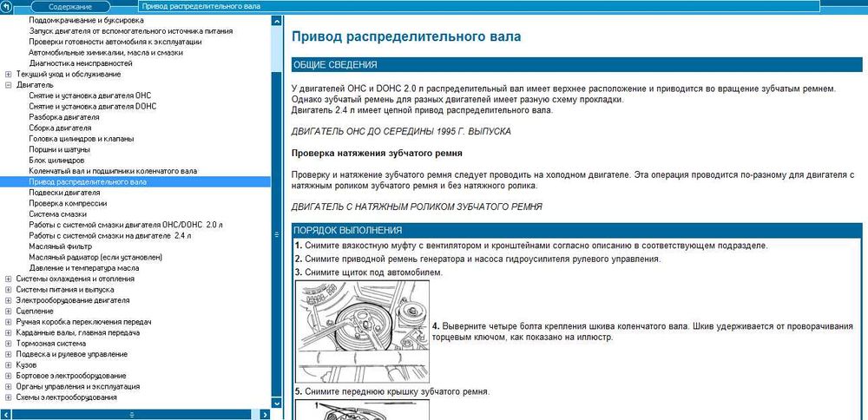Image resolution: width=868 pixels, height=420 pixels.
Task: Expand Карданные валы, главная передача
Action: pos(8,332)
